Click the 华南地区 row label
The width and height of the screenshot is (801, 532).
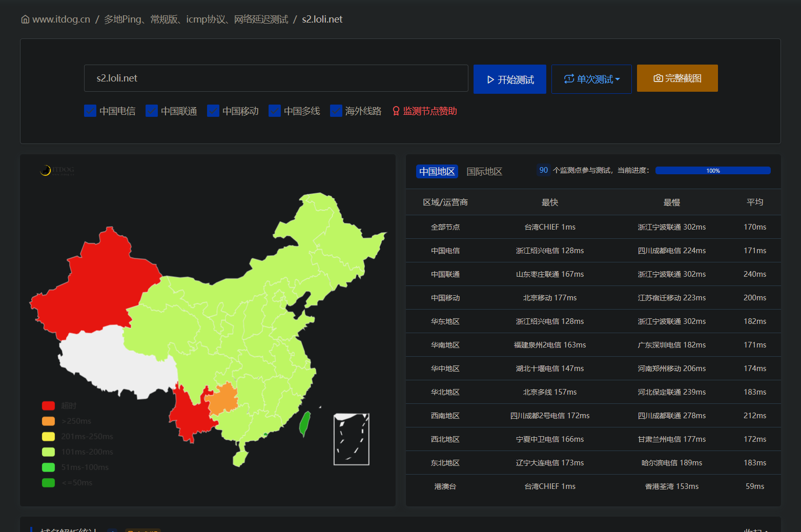point(445,345)
